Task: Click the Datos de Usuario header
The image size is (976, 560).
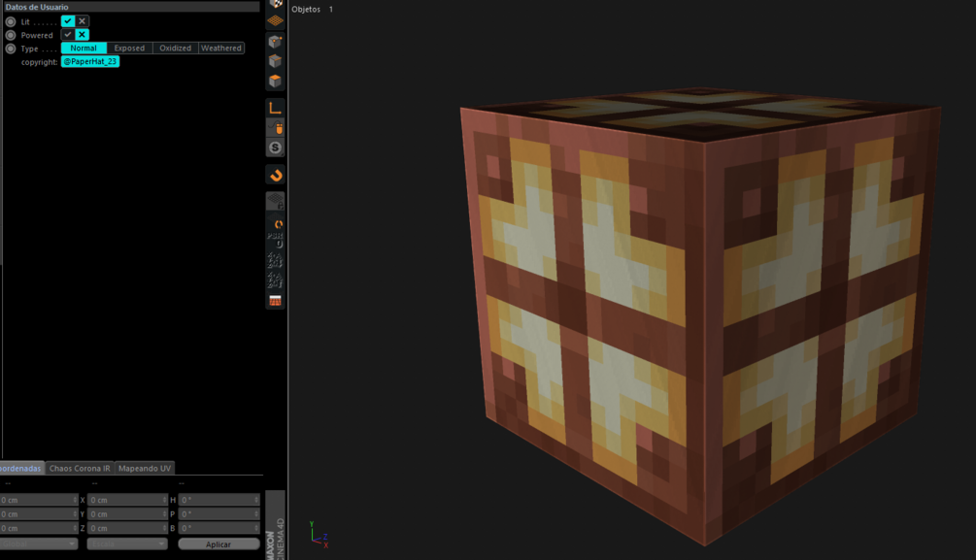Action: [x=131, y=7]
